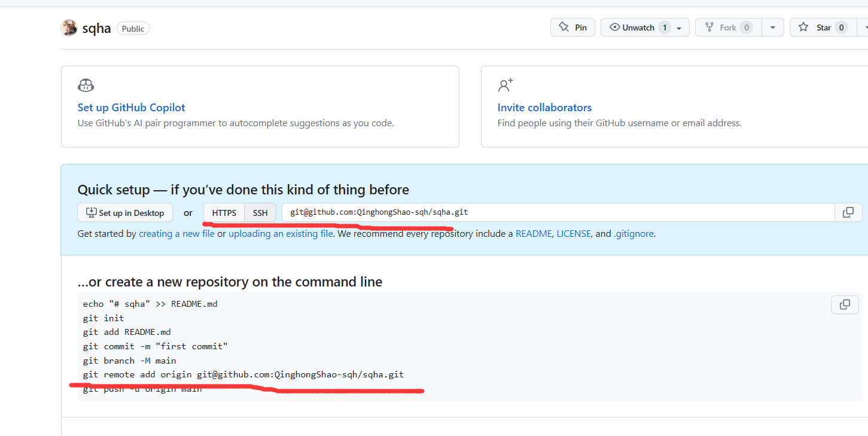Click the 'git init' command line

pos(103,318)
